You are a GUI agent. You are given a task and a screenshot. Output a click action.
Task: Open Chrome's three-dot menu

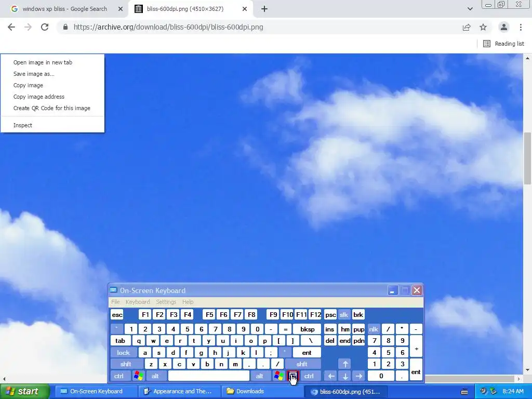[x=521, y=27]
